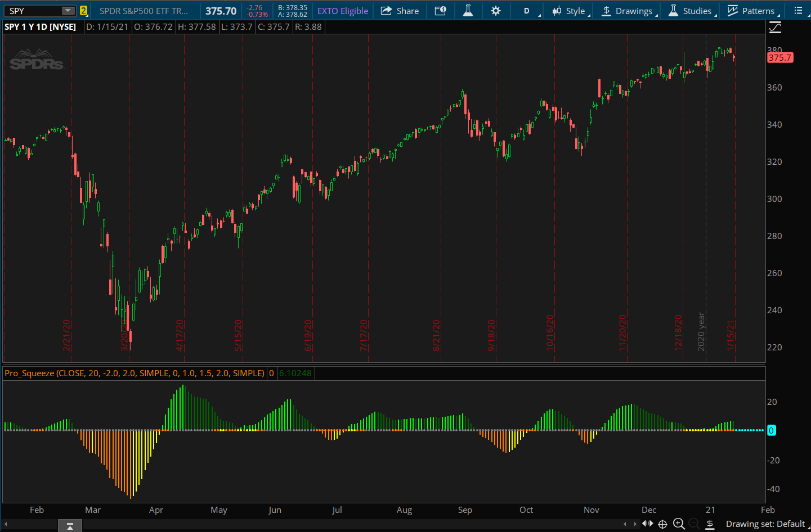Open the Drawing set: Default selector
Viewport: 811px width, 532px height.
click(765, 524)
